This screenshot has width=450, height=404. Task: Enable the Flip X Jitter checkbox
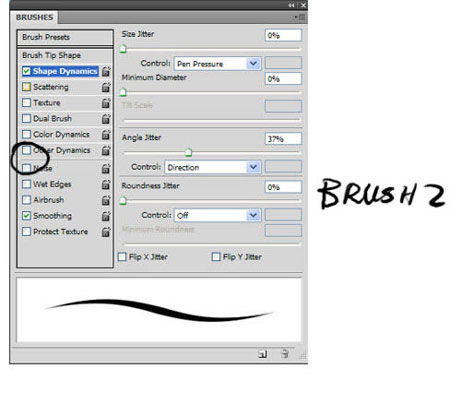tap(122, 257)
